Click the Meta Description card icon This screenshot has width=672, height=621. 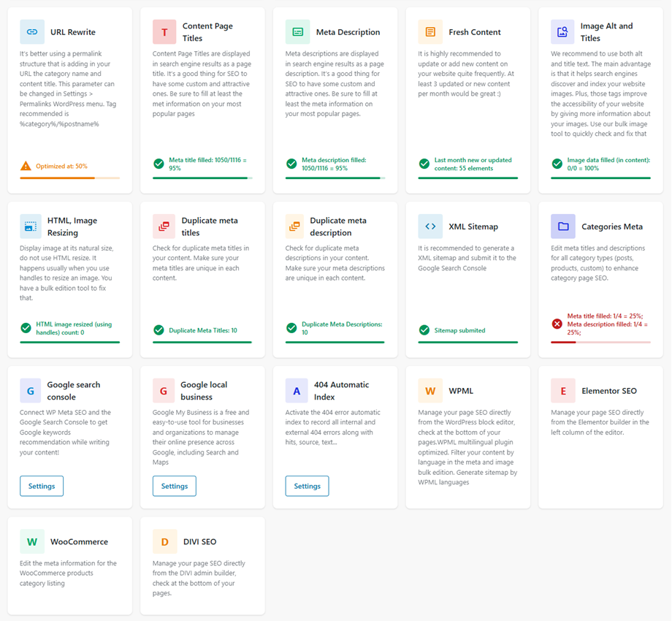point(297,31)
